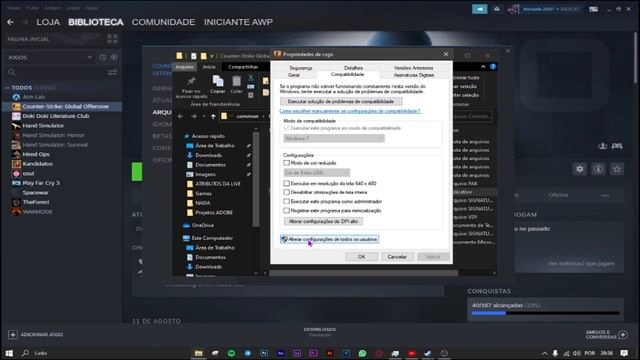Click the Copiar icon in Explorer ribbon
The height and width of the screenshot is (360, 640).
[218, 81]
